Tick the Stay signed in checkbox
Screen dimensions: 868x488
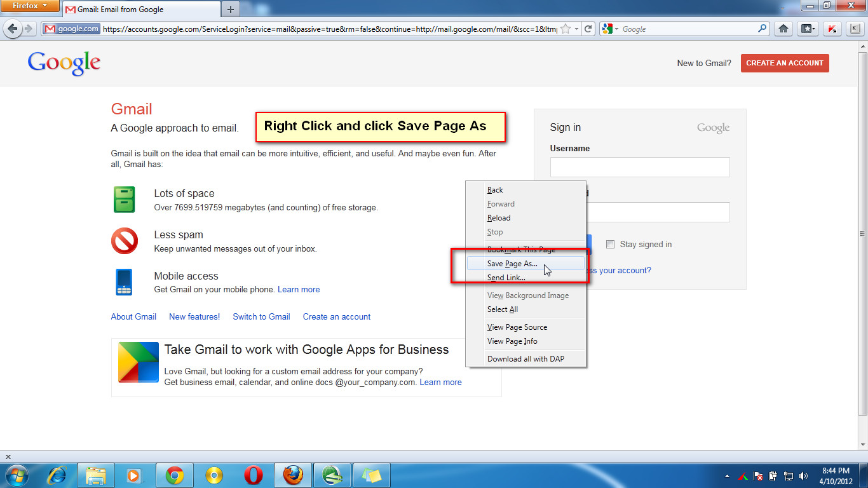pyautogui.click(x=610, y=245)
